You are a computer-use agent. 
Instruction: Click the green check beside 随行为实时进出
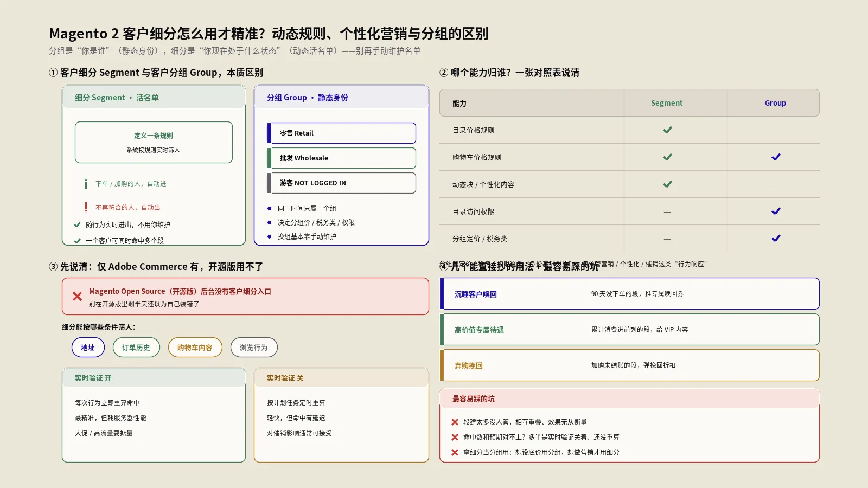click(x=77, y=224)
